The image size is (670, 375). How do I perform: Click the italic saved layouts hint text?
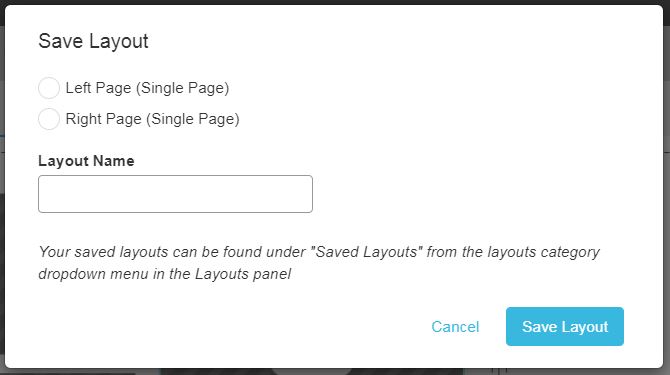pyautogui.click(x=319, y=263)
